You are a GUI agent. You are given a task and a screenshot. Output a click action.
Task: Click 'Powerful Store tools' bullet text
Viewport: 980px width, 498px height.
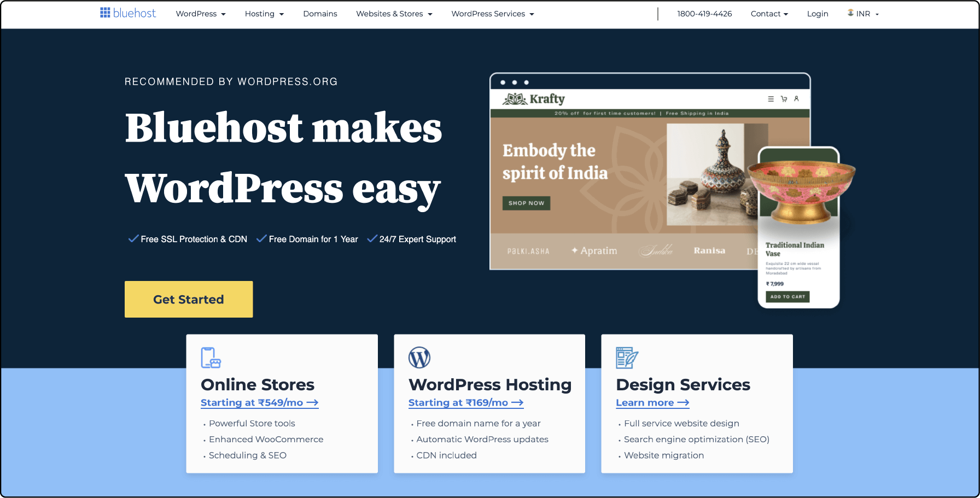coord(252,424)
